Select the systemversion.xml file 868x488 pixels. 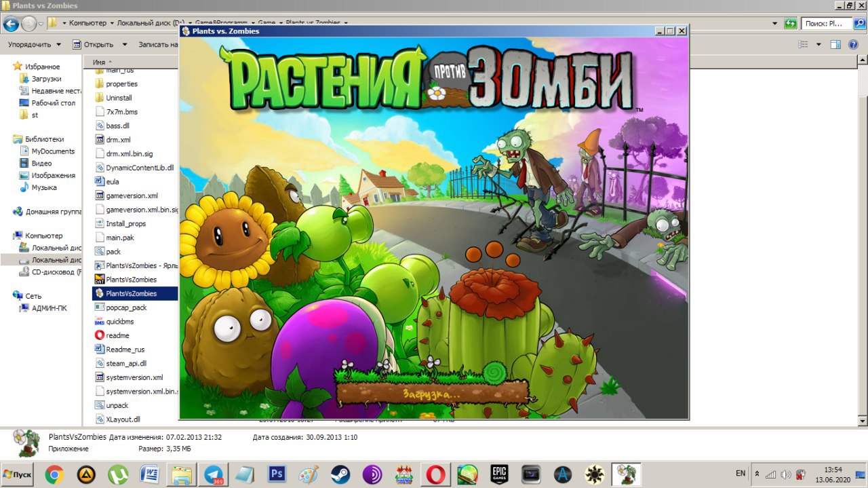129,377
